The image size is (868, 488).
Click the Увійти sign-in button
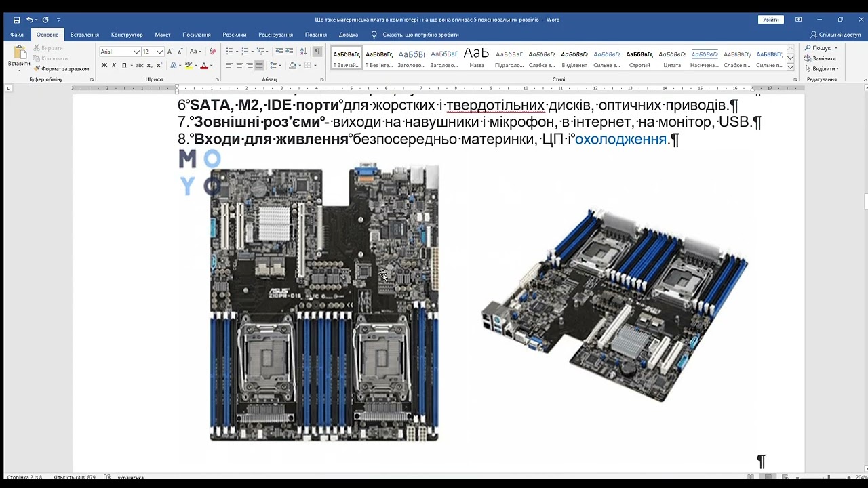771,20
